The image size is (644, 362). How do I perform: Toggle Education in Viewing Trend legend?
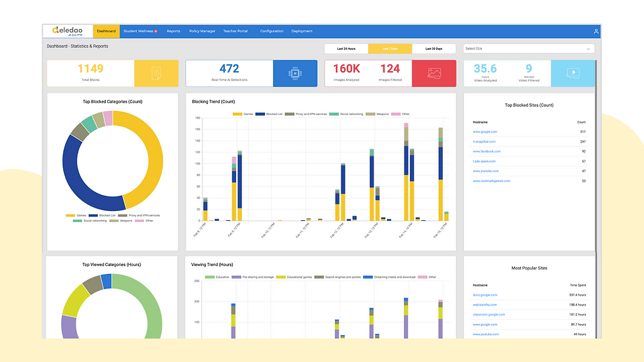point(217,277)
